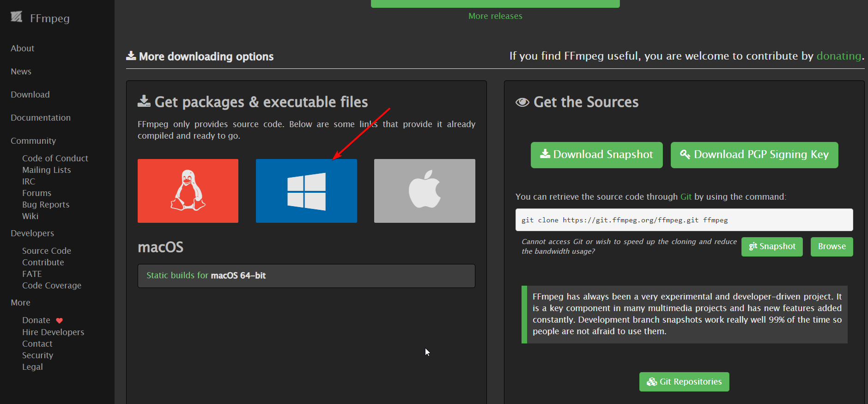The width and height of the screenshot is (868, 404).
Task: Open the About sidebar item
Action: tap(23, 49)
